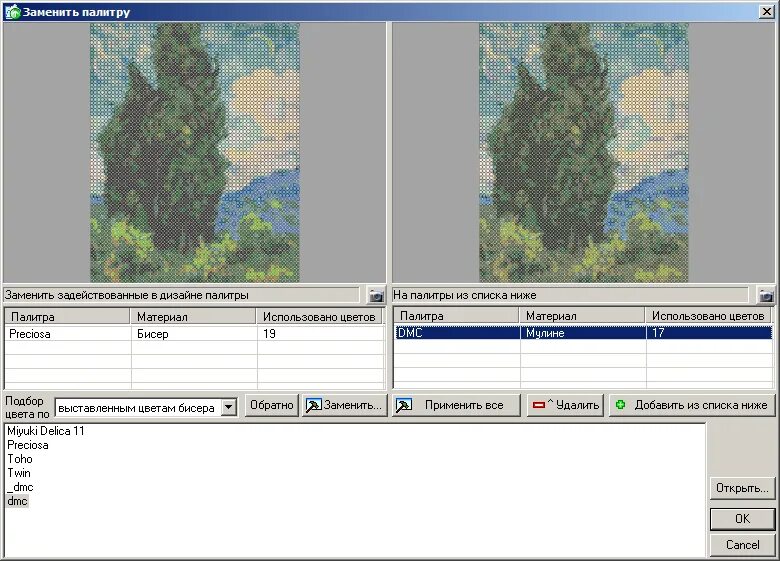
Task: Click left table 'Материал' column header
Action: [x=193, y=316]
